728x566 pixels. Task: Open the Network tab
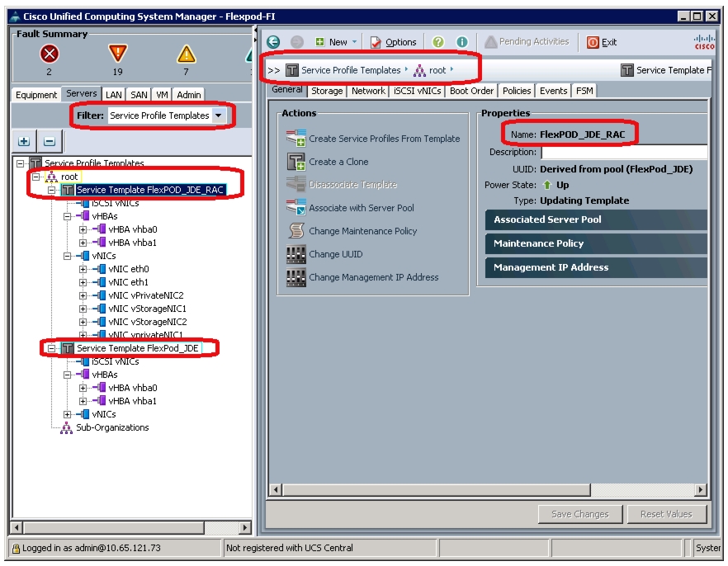tap(368, 91)
